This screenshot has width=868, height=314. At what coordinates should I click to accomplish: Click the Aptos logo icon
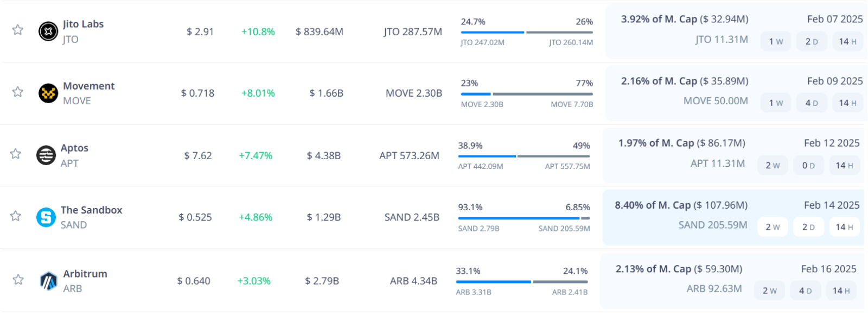[x=46, y=155]
